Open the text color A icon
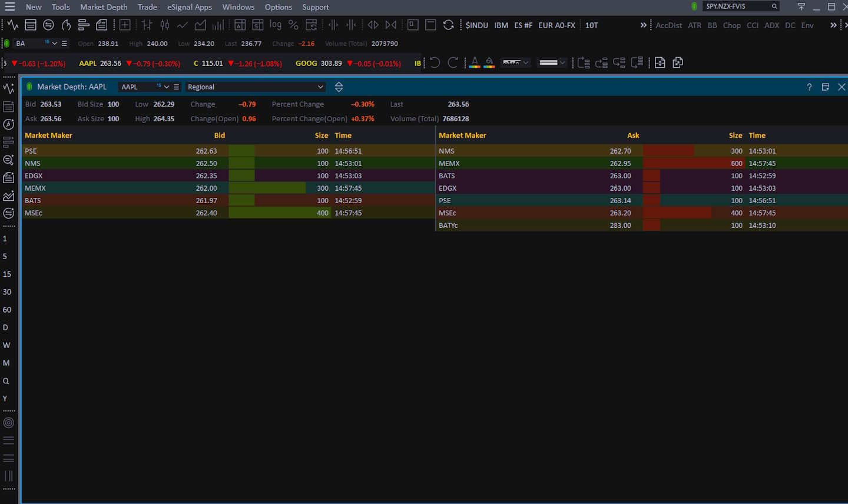848x504 pixels. click(x=475, y=62)
